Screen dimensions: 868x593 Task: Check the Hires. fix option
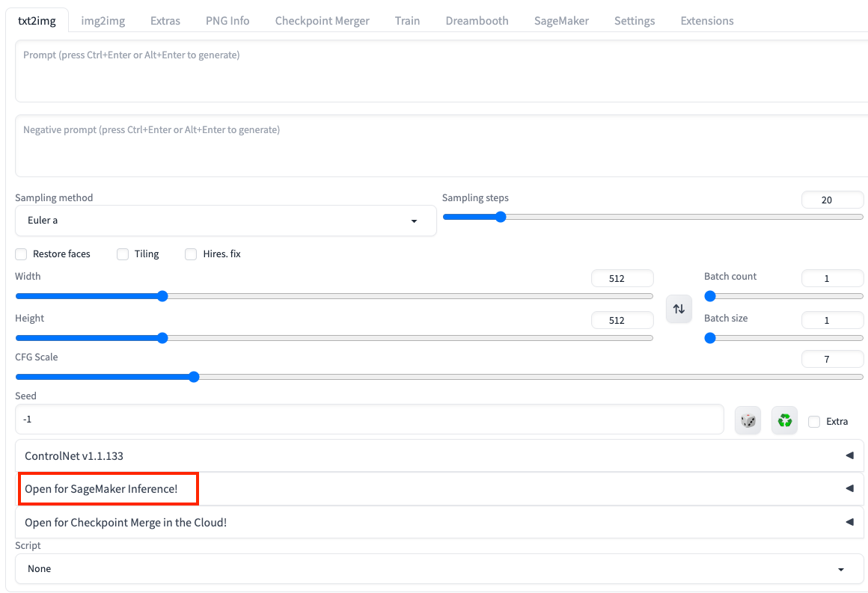(x=191, y=254)
